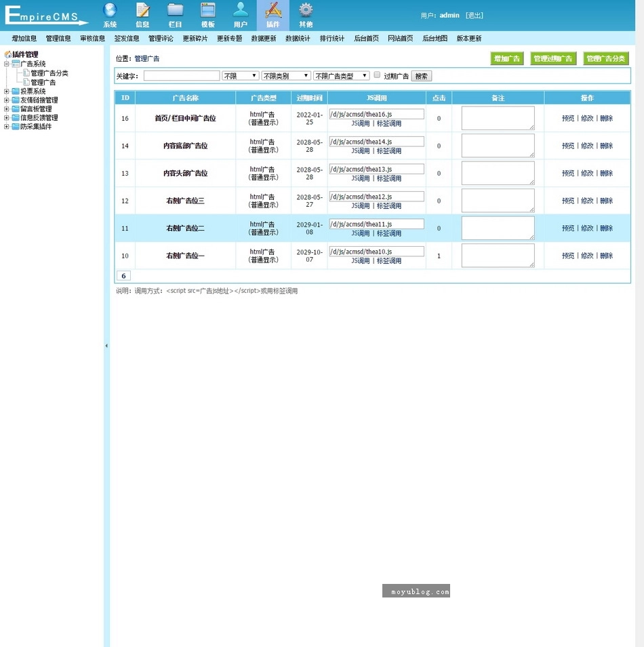
Task: Open the 信息 notepad icon
Action: click(x=142, y=10)
